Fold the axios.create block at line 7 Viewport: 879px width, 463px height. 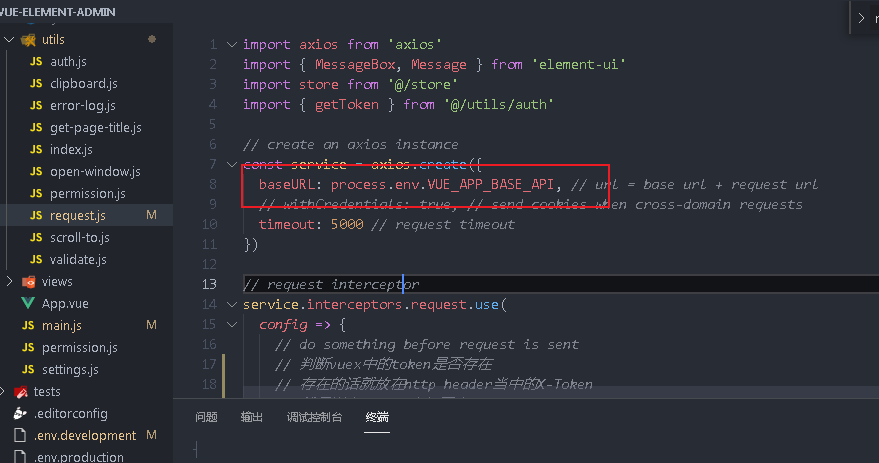coord(232,164)
